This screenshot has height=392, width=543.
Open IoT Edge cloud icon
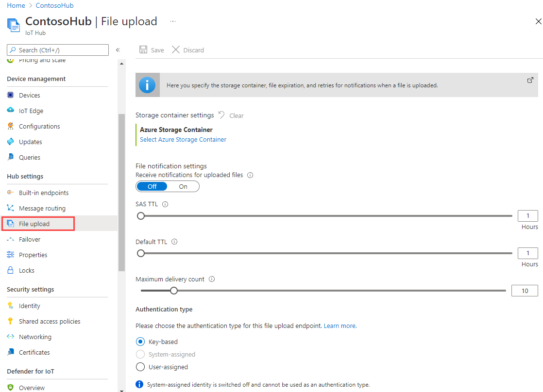[x=11, y=111]
